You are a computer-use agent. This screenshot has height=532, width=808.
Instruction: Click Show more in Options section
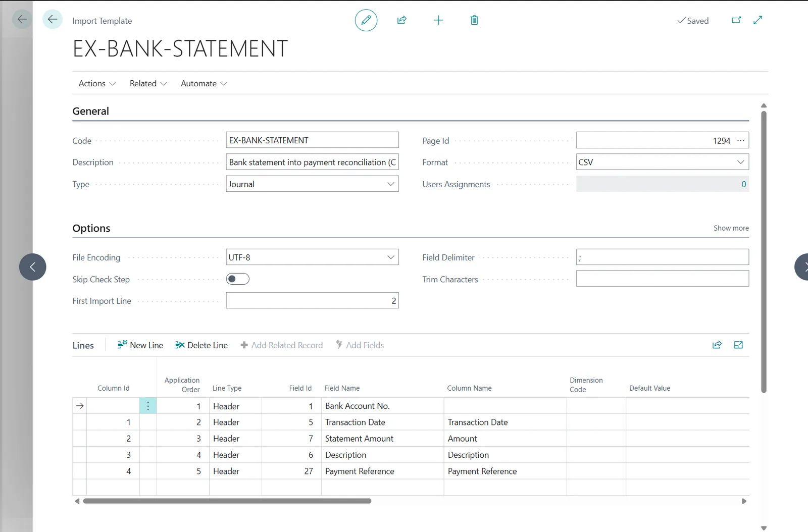click(731, 228)
